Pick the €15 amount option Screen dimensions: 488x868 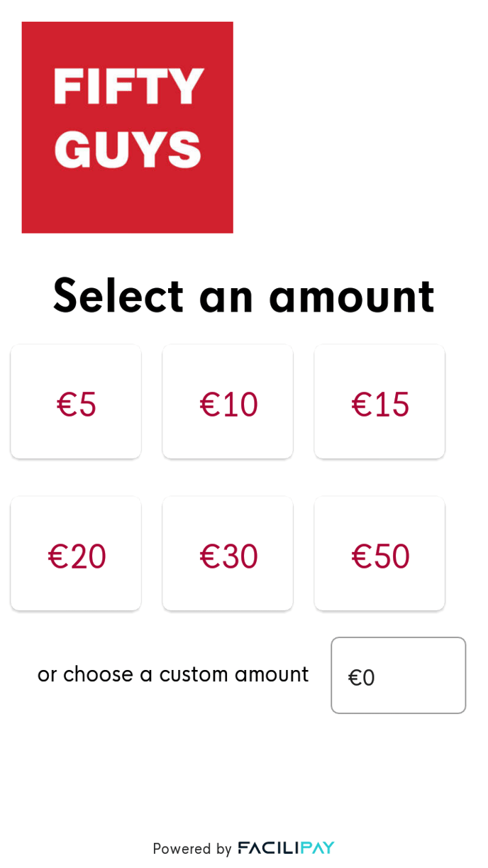tap(379, 402)
